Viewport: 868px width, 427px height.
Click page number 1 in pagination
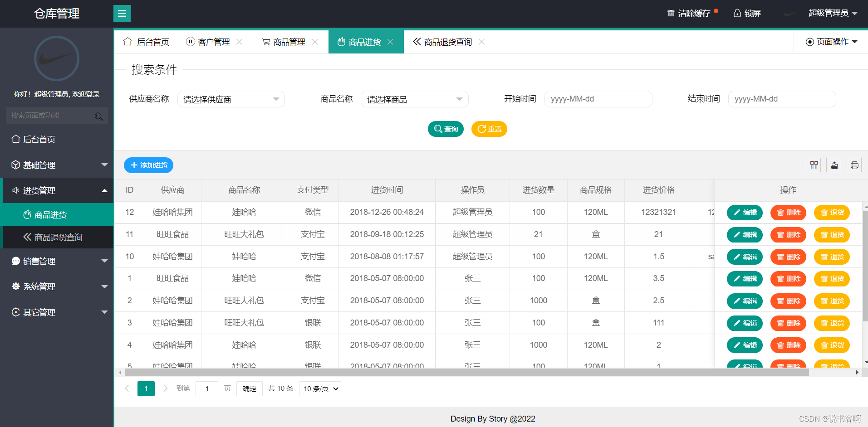coord(146,388)
